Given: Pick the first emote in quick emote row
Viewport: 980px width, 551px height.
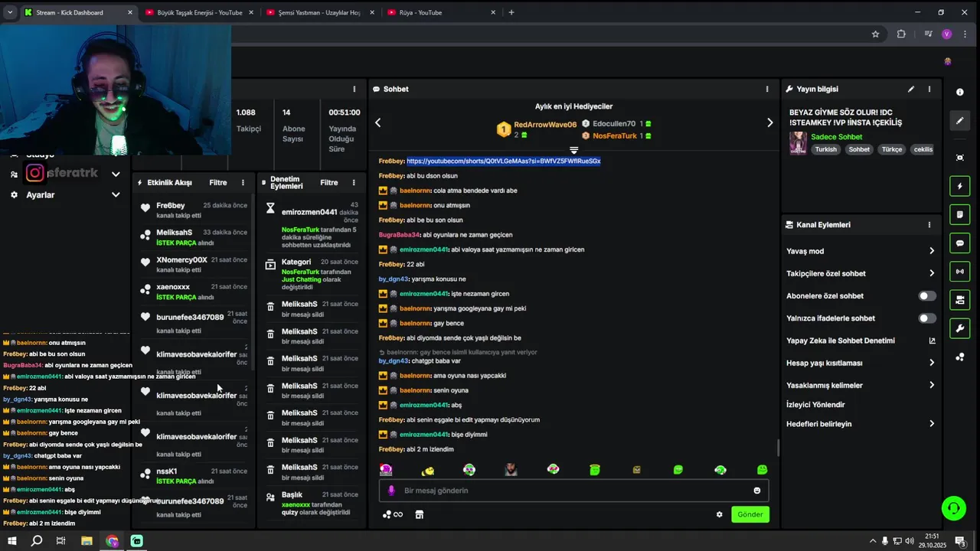Looking at the screenshot, I should click(x=386, y=470).
